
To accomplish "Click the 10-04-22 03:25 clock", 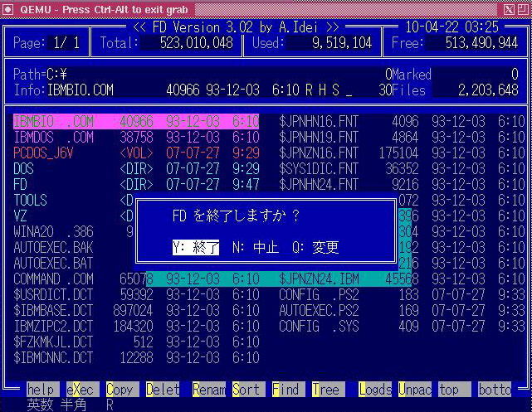I will 452,27.
